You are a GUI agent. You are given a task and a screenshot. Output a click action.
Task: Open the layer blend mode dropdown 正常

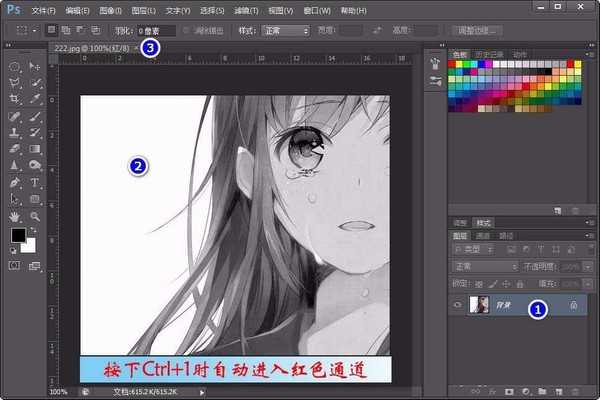click(483, 268)
